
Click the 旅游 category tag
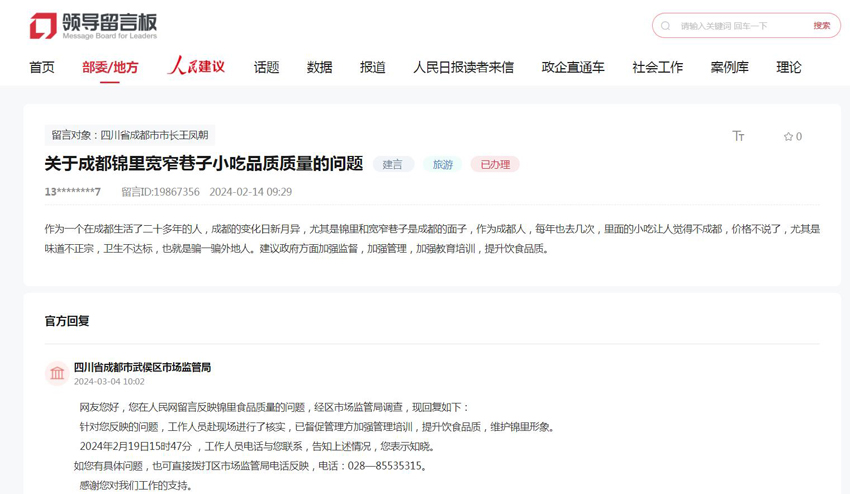[x=442, y=165]
